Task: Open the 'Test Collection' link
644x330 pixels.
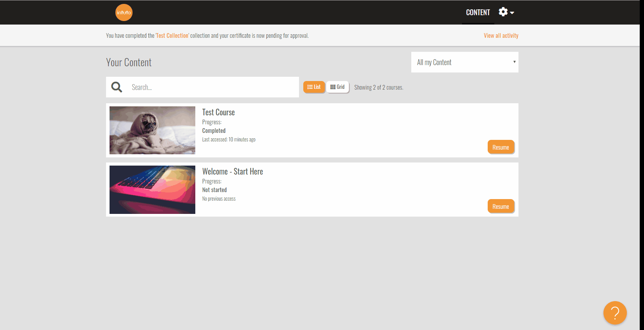Action: pyautogui.click(x=172, y=35)
